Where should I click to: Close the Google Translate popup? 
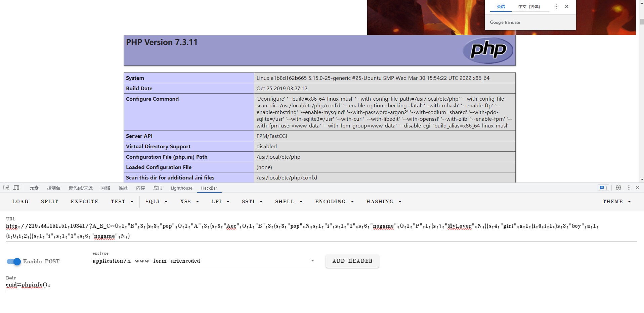[x=567, y=7]
